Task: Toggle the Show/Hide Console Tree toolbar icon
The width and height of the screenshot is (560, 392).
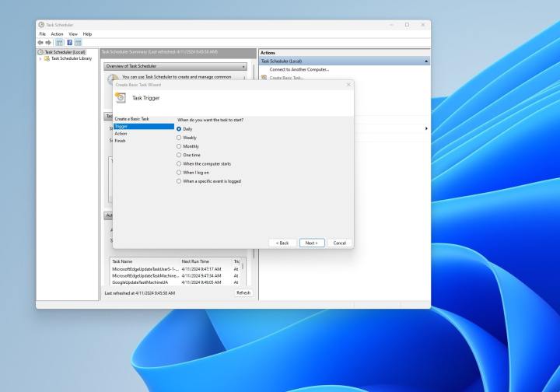Action: 59,43
